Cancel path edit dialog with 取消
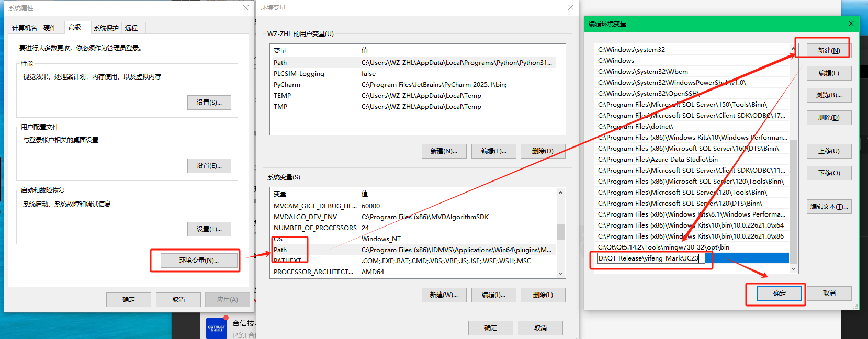The height and width of the screenshot is (339, 868). tap(829, 293)
